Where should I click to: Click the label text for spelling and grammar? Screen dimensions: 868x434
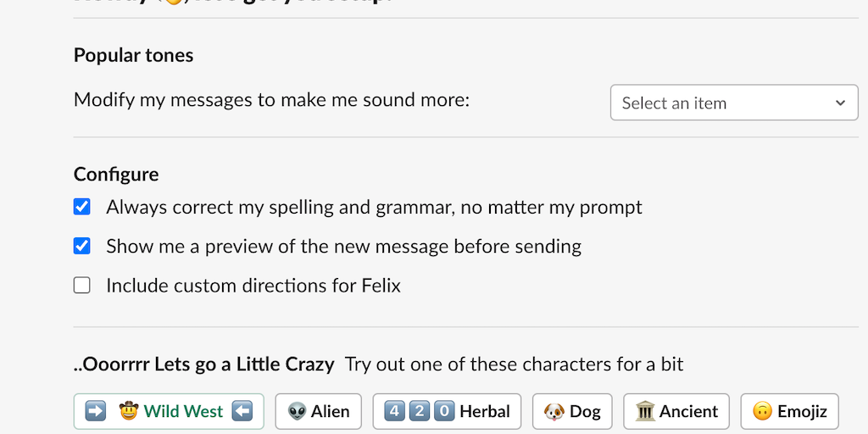click(374, 207)
